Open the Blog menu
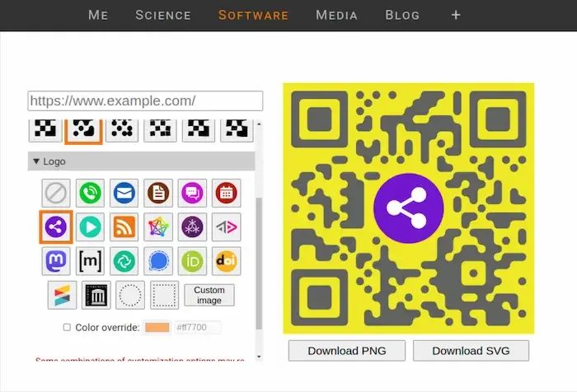Viewport: 577px width, 392px height. click(x=402, y=15)
